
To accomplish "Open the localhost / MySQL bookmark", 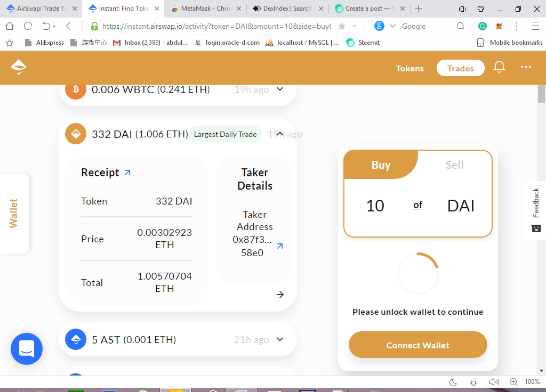I will 302,43.
